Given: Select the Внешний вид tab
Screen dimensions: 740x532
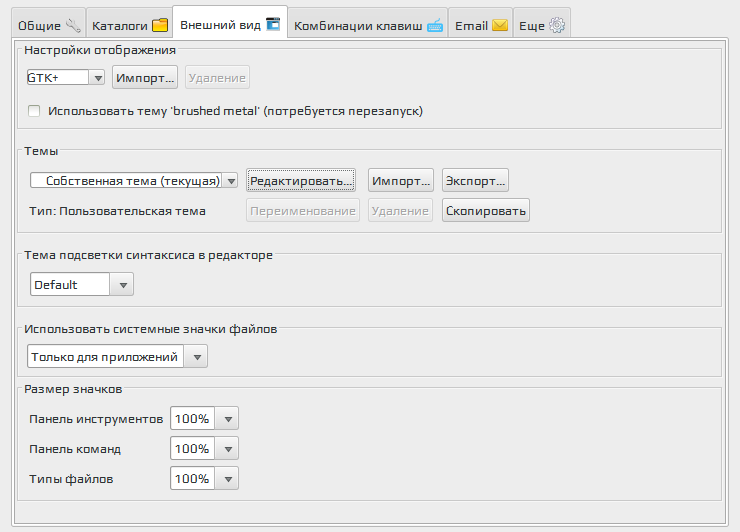Looking at the screenshot, I should (x=230, y=24).
